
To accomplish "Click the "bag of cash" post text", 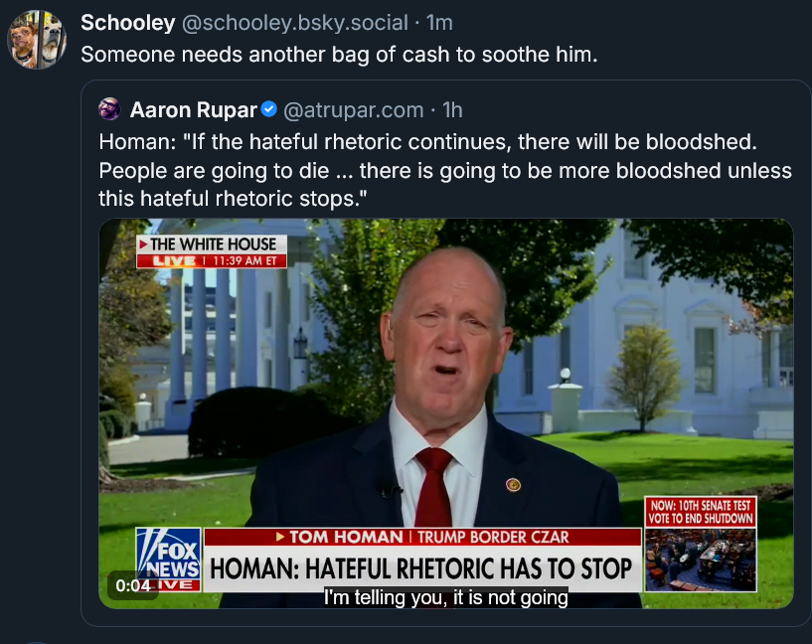I will tap(339, 54).
